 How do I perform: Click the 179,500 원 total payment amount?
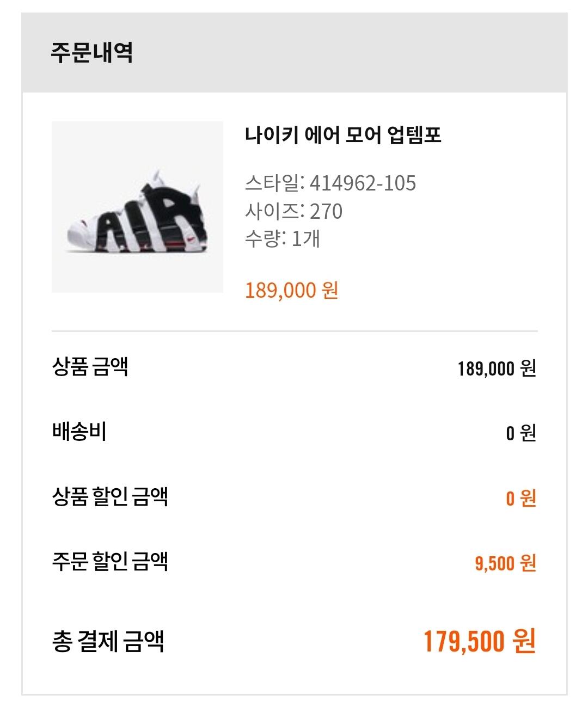click(x=479, y=641)
